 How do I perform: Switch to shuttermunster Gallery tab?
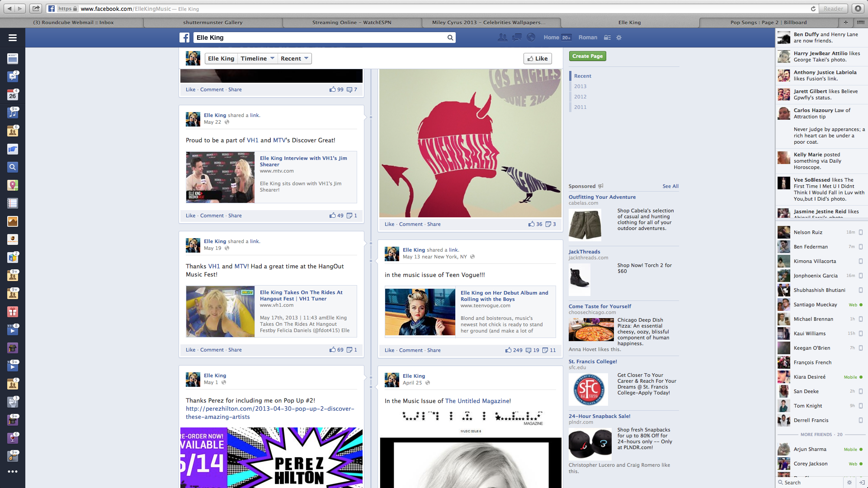point(212,22)
